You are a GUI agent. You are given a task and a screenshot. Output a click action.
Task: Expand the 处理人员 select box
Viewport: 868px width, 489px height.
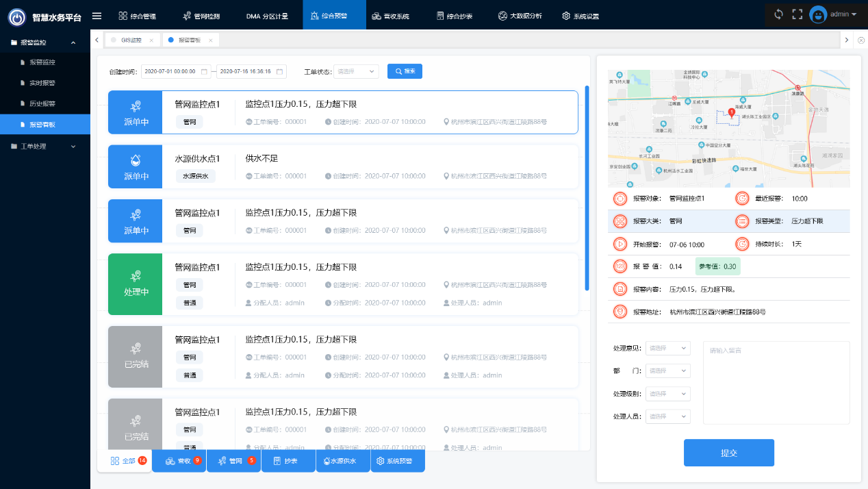click(x=667, y=416)
